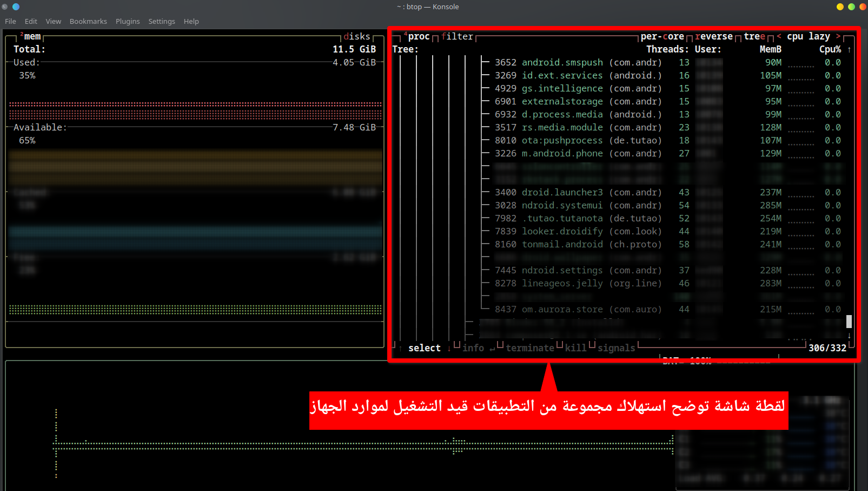868x491 pixels.
Task: Click kill in the process footer
Action: click(x=575, y=348)
